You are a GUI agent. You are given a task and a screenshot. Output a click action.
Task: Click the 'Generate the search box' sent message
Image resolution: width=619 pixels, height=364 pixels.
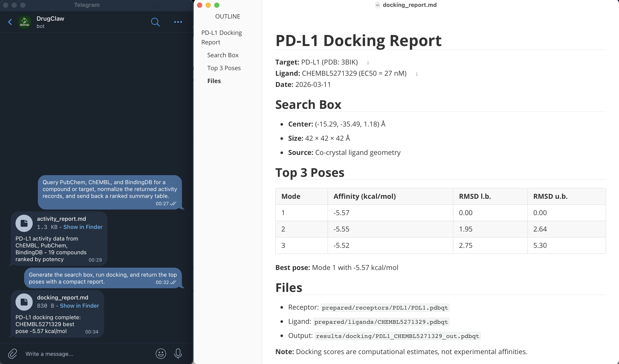(x=103, y=278)
